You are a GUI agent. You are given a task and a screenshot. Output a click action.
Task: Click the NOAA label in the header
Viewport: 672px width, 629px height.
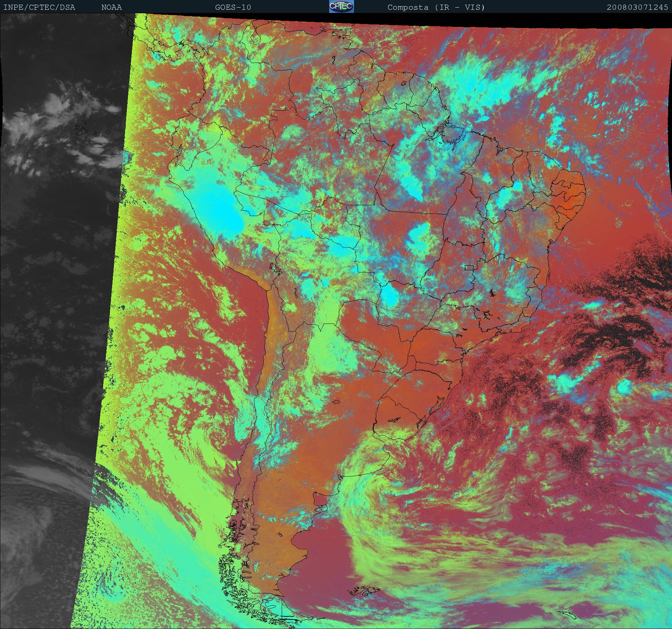coord(111,7)
